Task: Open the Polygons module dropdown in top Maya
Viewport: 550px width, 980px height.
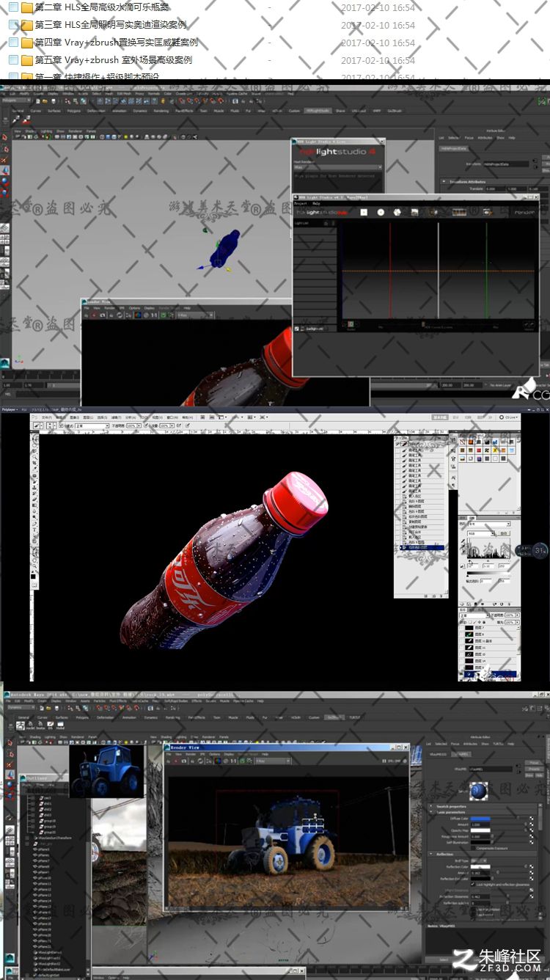Action: pos(18,101)
